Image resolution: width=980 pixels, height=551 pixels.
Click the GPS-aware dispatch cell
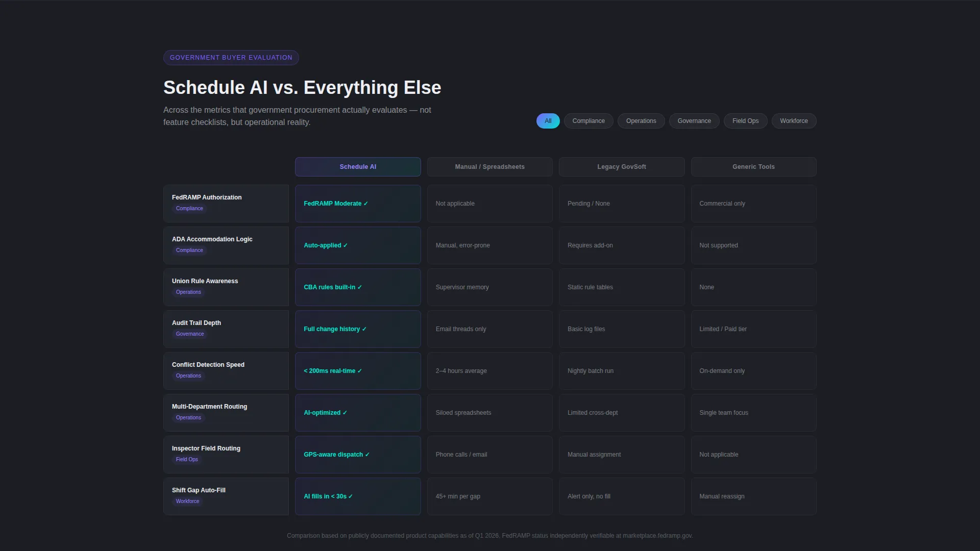tap(358, 455)
